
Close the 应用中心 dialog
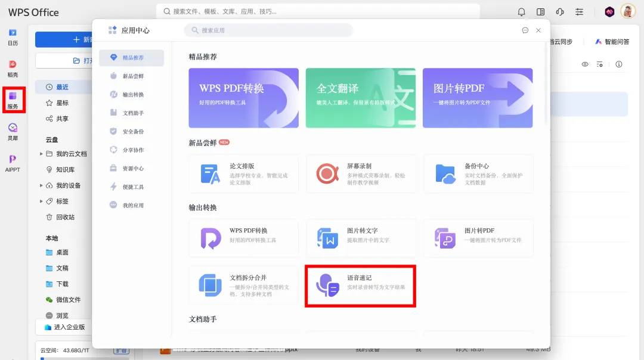pyautogui.click(x=538, y=30)
